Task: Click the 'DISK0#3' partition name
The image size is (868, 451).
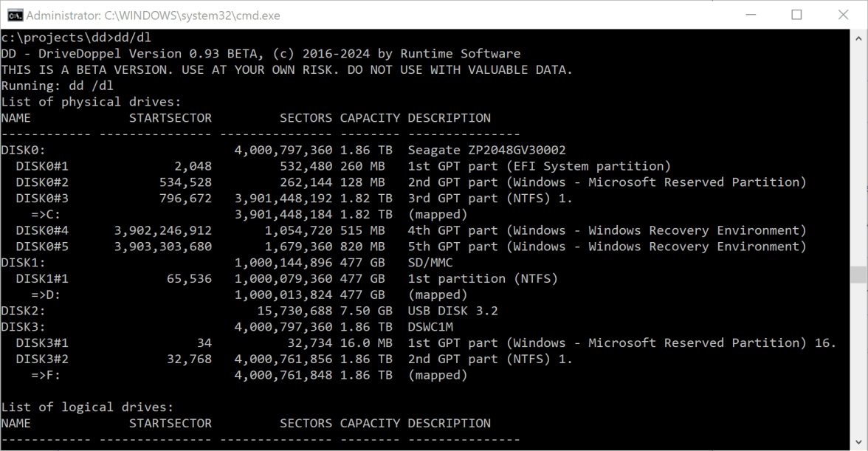Action: click(x=42, y=198)
